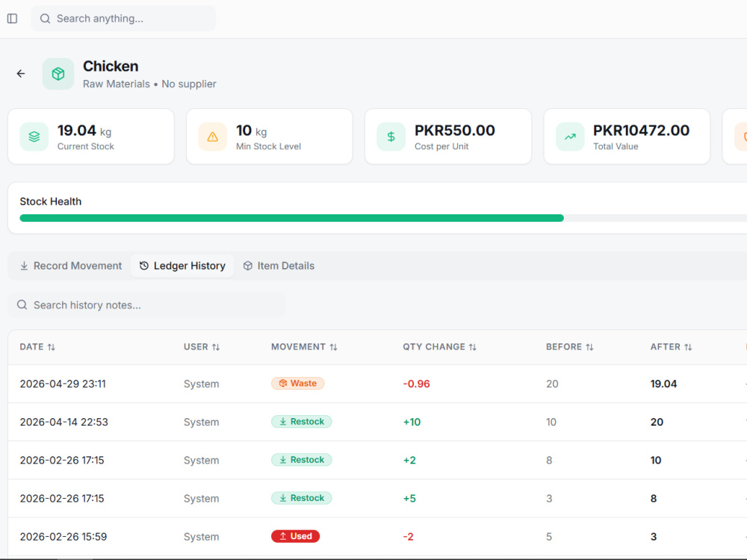Focus the Search anything field
747x560 pixels.
[123, 19]
